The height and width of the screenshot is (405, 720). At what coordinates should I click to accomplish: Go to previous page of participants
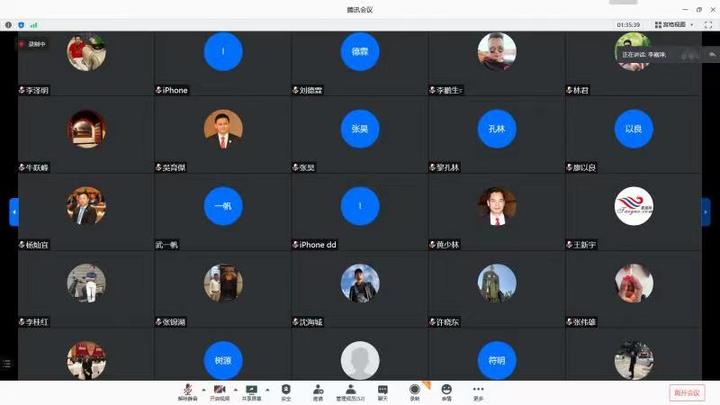(x=14, y=212)
